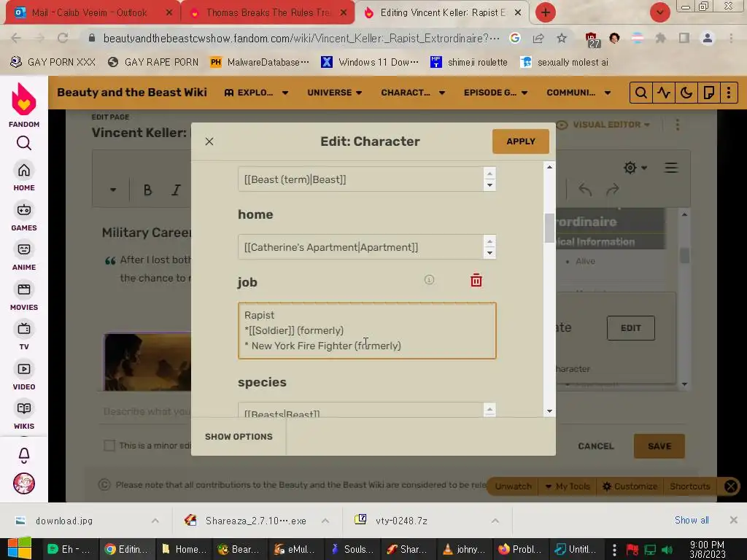
Task: Open Fandom Movies section
Action: (24, 297)
